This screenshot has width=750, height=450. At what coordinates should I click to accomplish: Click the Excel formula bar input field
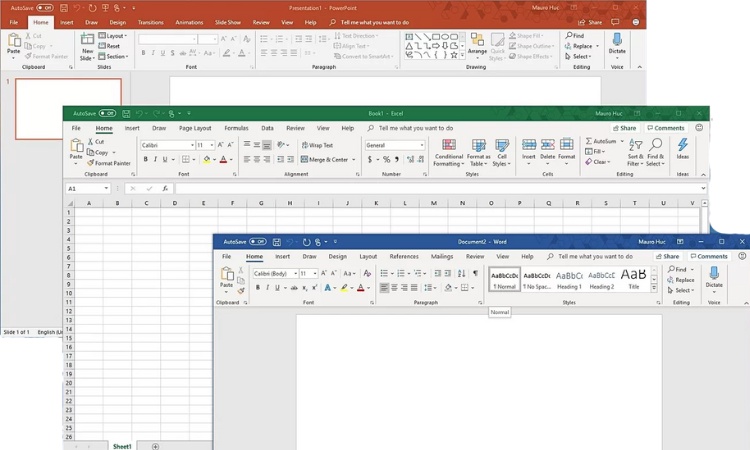tap(438, 188)
